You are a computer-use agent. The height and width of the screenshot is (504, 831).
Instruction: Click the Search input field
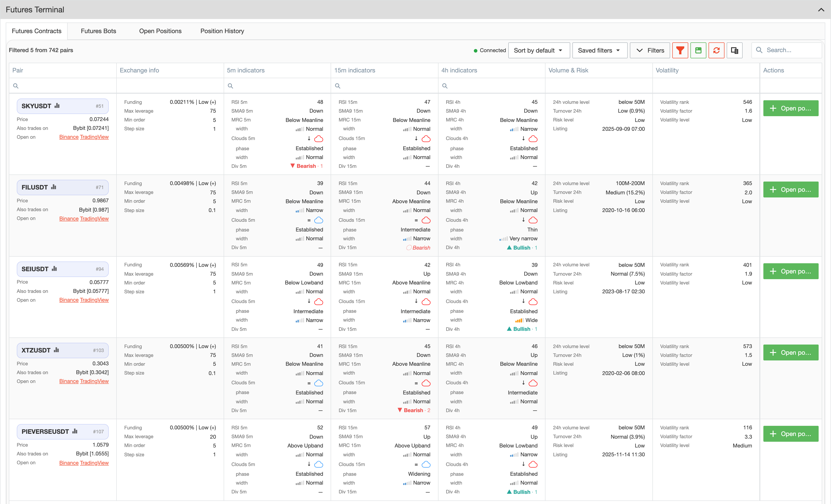click(787, 50)
